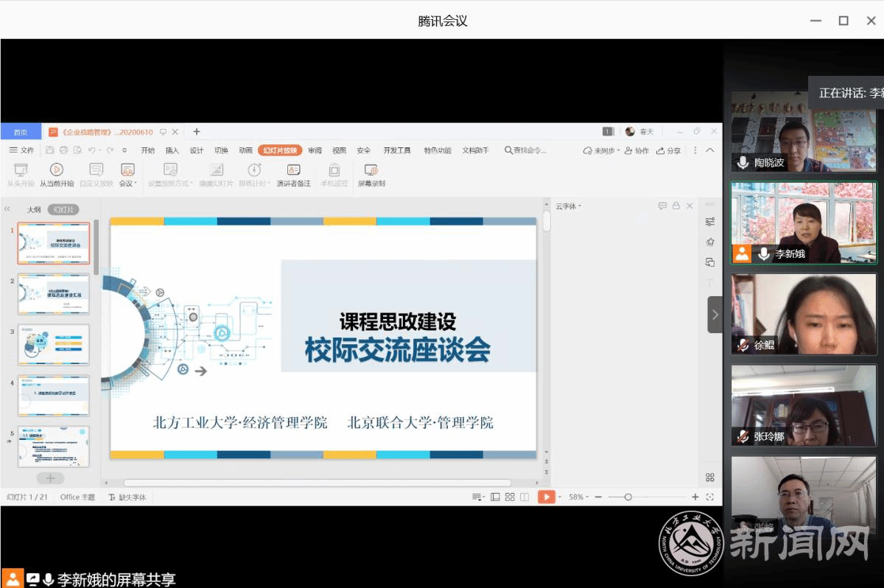The image size is (884, 588).
Task: Click the 首页 home tab button
Action: coord(21,132)
